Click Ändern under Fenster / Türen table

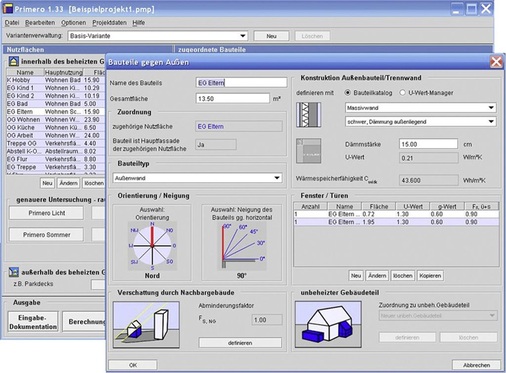coord(377,276)
